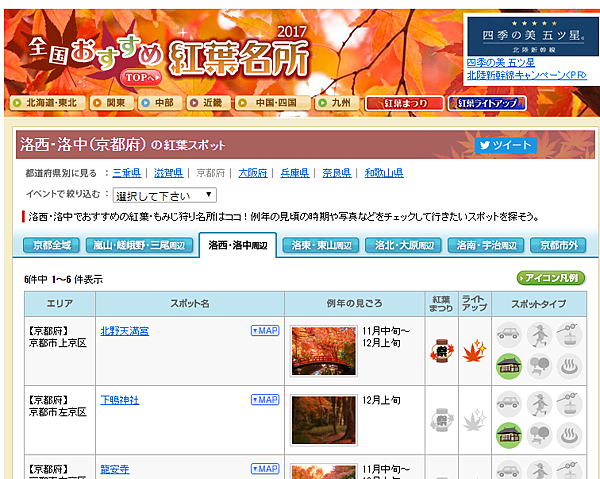The width and height of the screenshot is (600, 479).
Task: Click park trees icon in 下鴨神社 row
Action: coord(539,436)
